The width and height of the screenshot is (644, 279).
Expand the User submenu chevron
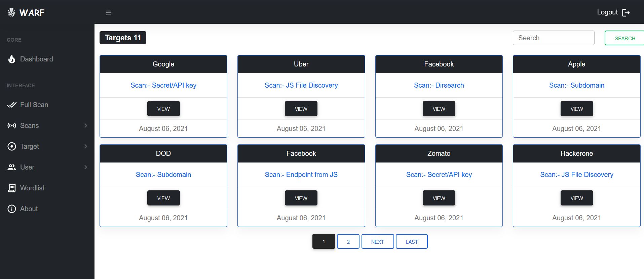point(86,167)
